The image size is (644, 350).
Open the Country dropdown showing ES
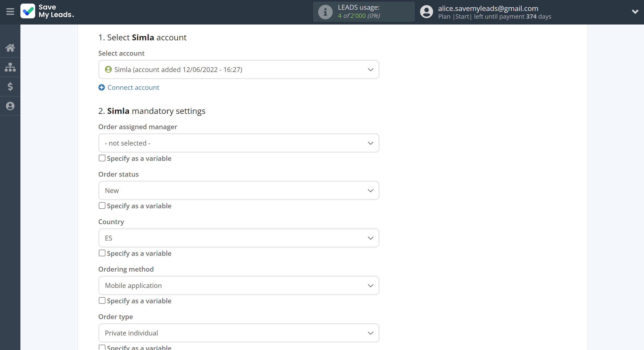coord(239,238)
